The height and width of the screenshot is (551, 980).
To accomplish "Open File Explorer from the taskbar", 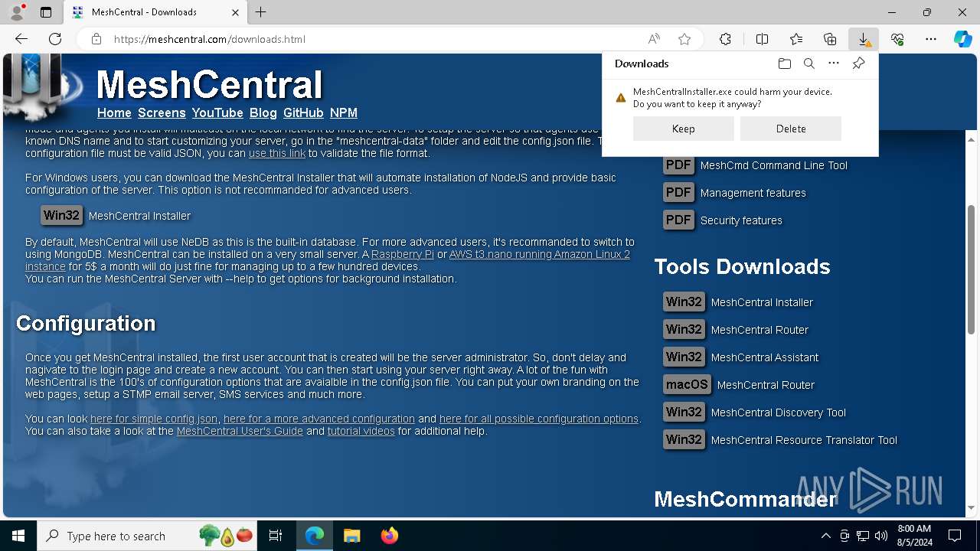I will [x=351, y=536].
